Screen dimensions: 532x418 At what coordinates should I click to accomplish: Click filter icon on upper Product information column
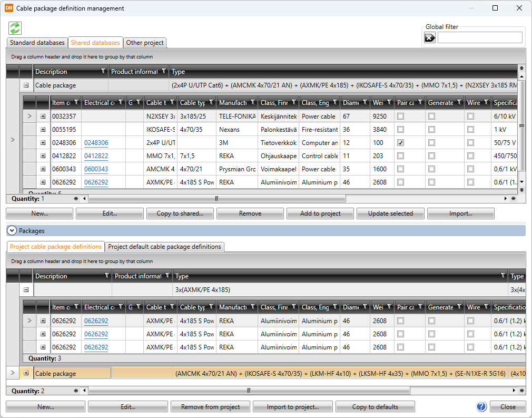164,72
